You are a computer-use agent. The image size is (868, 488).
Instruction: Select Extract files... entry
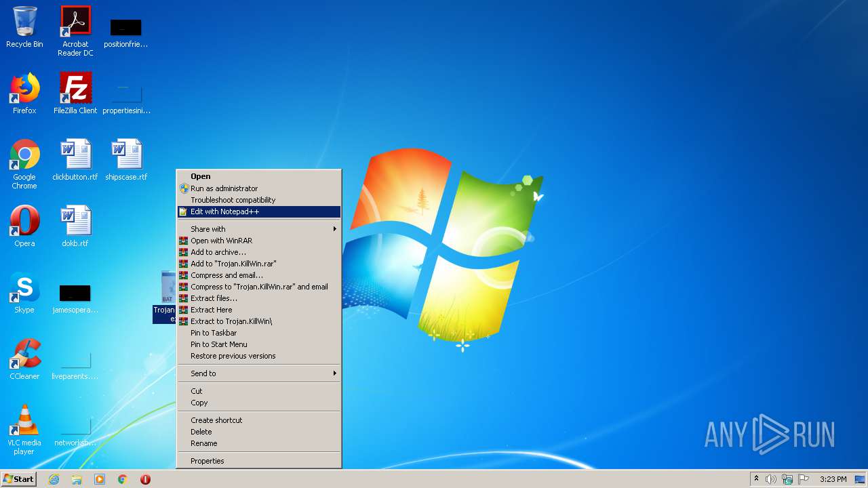(259, 298)
